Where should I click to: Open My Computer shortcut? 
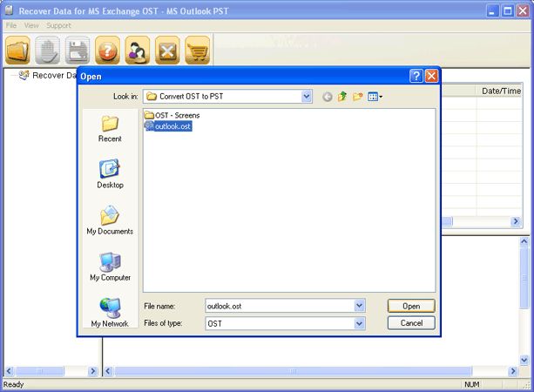[x=110, y=267]
